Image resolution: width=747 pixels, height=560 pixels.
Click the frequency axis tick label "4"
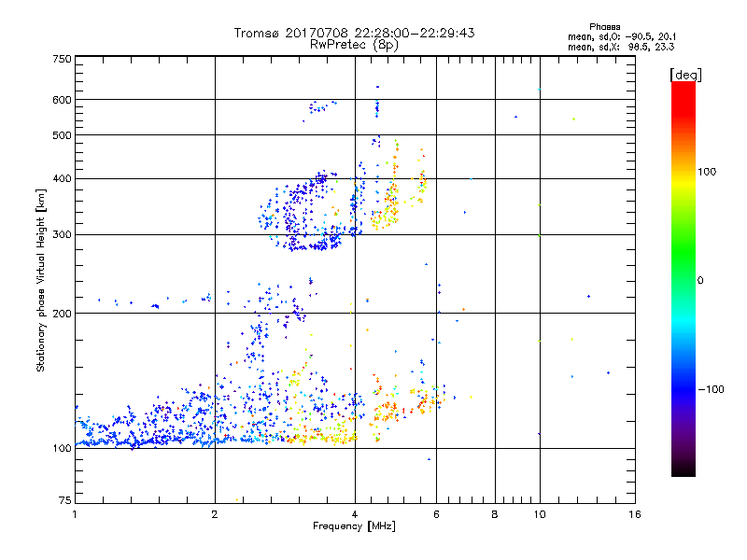[x=355, y=514]
